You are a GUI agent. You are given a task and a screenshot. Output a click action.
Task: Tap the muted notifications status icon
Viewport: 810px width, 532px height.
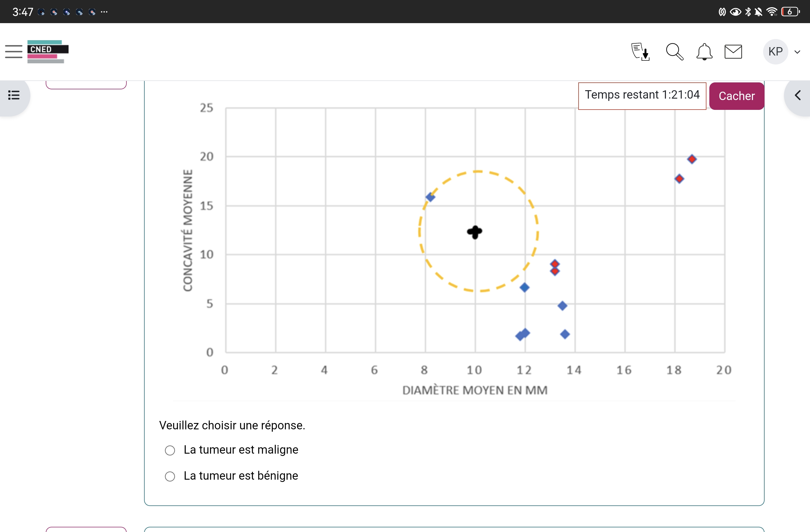759,12
